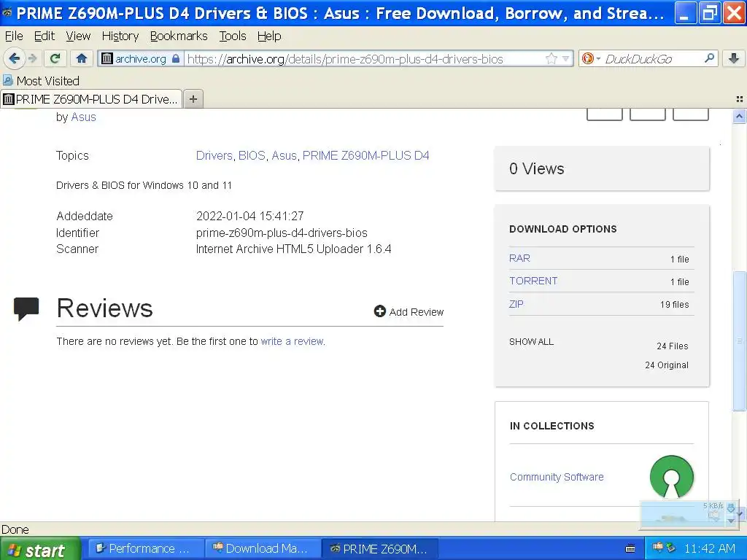Open the Bookmarks menu

point(179,36)
